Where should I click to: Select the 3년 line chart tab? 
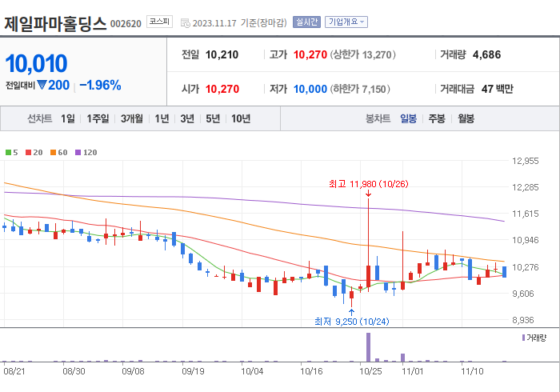click(x=187, y=118)
